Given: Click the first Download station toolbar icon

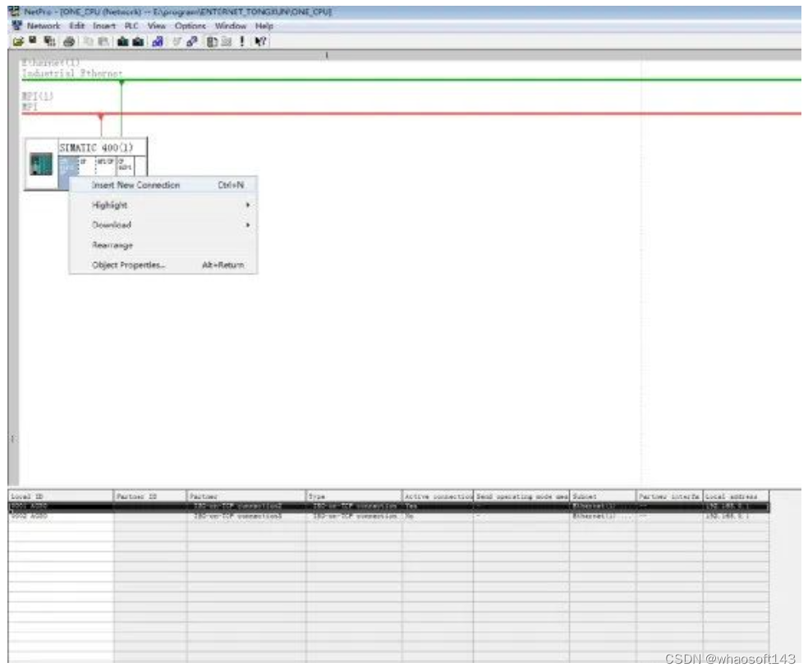Looking at the screenshot, I should [122, 41].
